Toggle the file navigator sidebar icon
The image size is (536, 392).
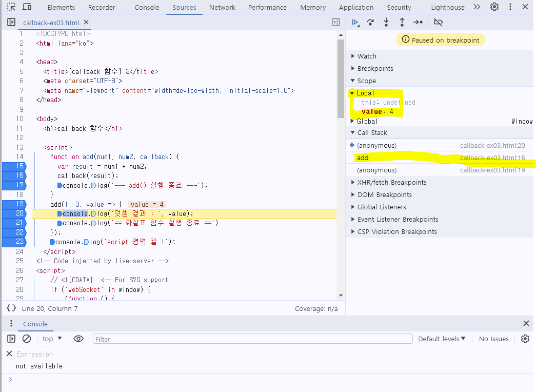click(11, 22)
